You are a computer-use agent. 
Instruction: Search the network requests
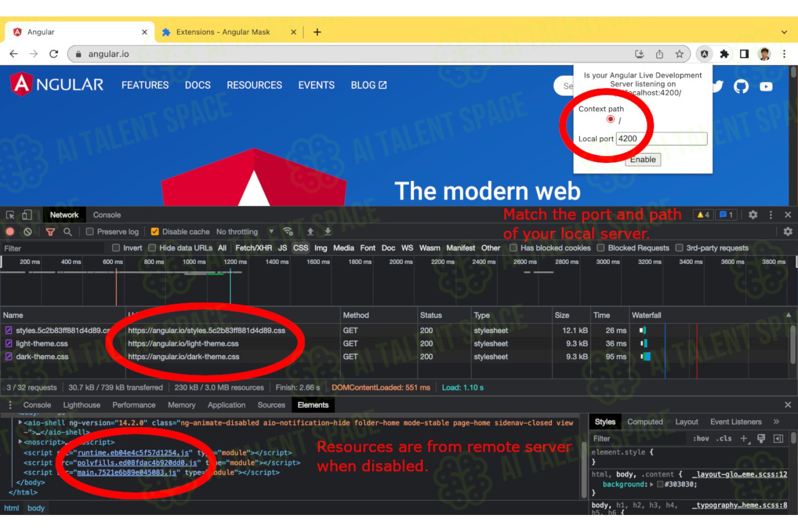68,231
